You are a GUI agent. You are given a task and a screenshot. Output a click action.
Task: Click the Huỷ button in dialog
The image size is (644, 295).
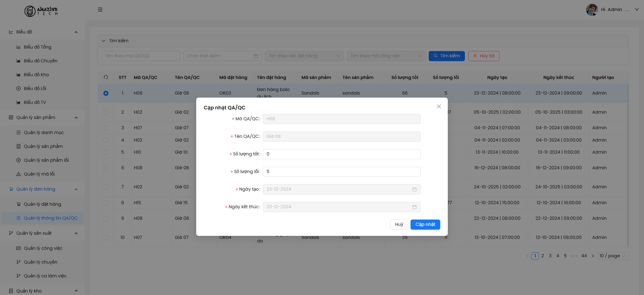[399, 225]
